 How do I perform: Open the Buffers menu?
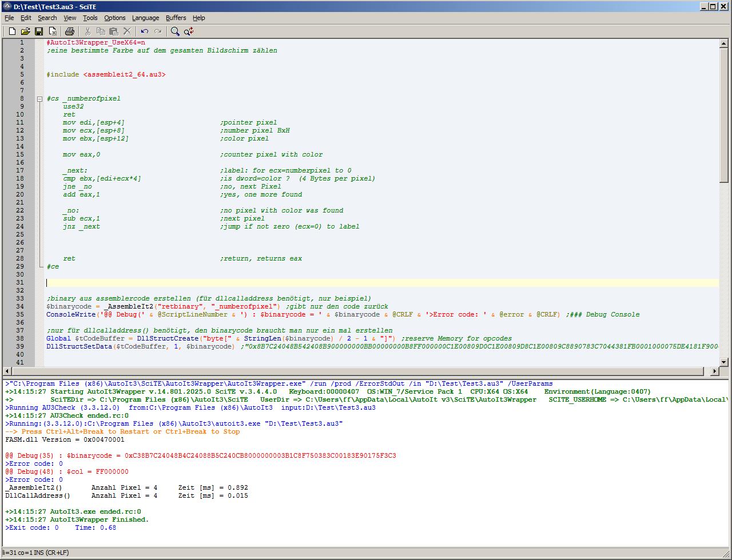click(x=176, y=18)
